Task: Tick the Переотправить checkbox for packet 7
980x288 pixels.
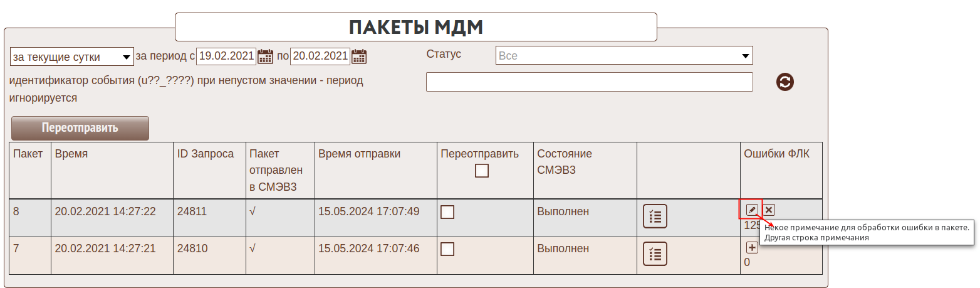Action: (447, 249)
